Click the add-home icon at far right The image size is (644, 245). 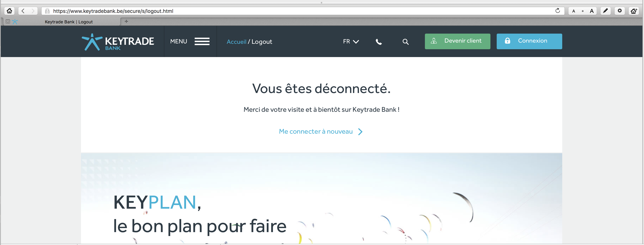tap(634, 11)
